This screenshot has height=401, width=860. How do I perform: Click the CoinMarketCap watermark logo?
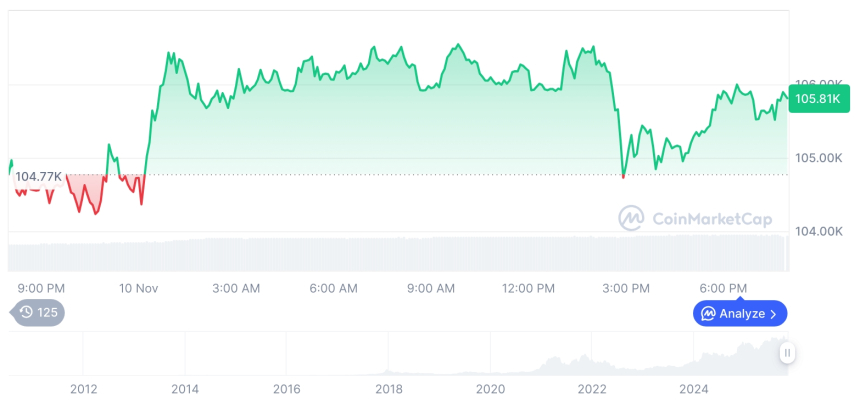(631, 217)
